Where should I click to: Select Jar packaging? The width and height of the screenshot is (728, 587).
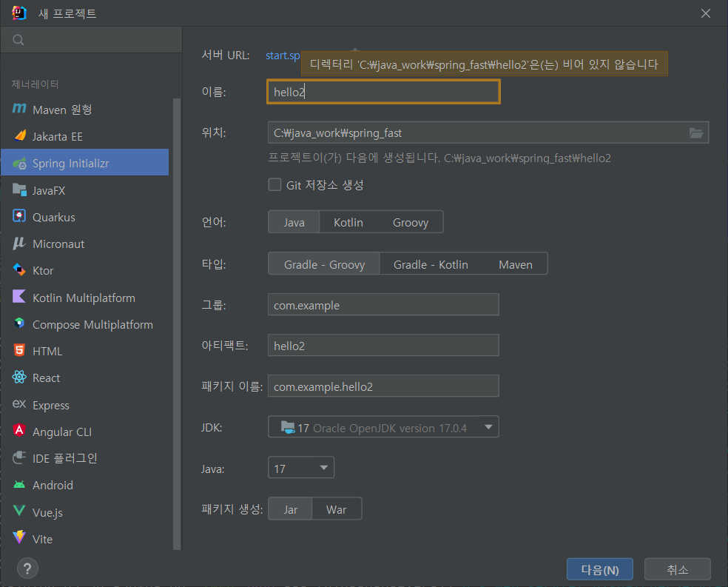click(x=290, y=509)
